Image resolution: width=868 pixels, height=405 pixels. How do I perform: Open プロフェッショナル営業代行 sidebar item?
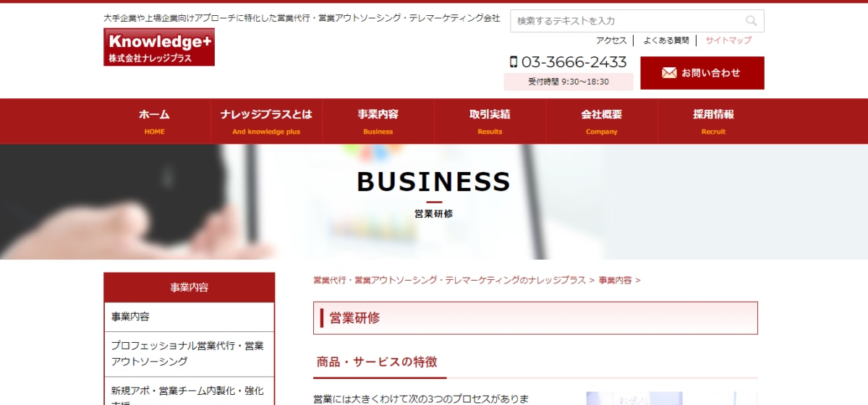189,354
